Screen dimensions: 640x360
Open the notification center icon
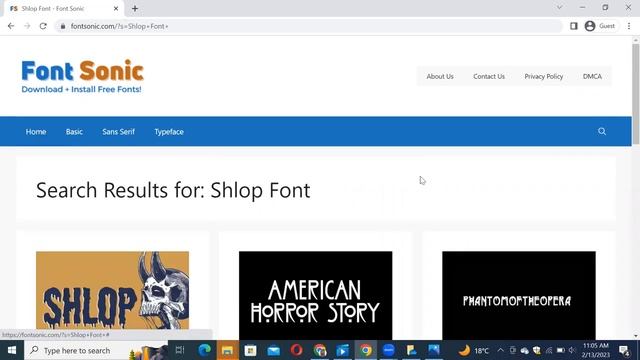click(x=624, y=350)
